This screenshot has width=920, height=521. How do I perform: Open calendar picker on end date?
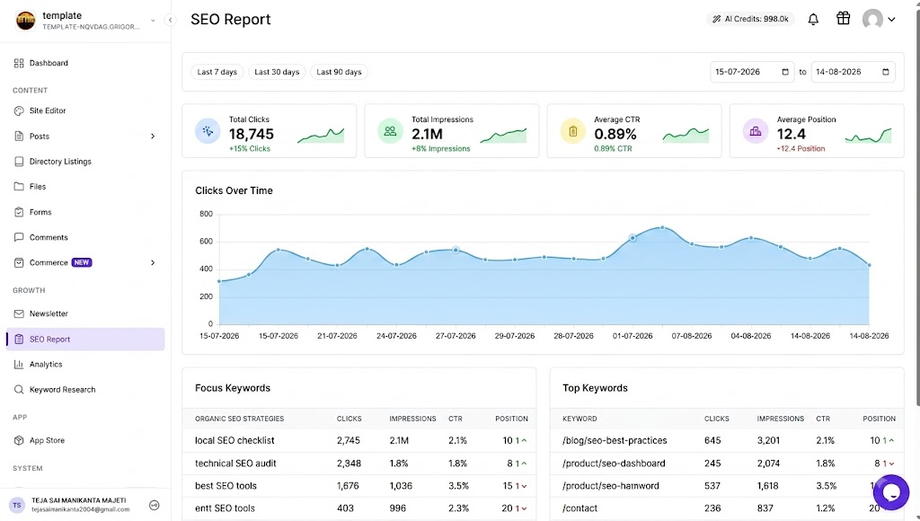886,72
